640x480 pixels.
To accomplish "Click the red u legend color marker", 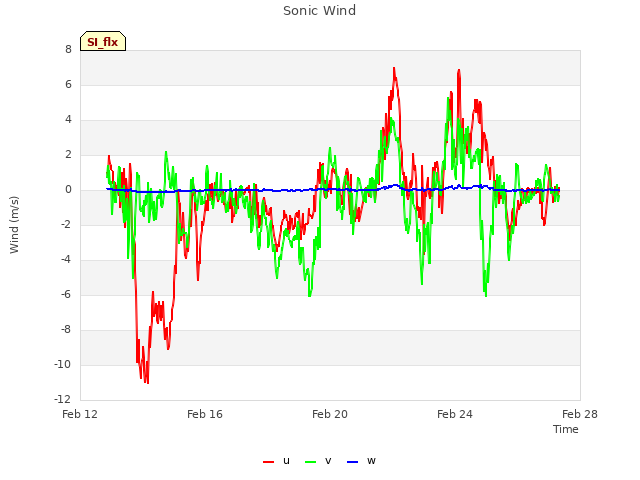I will 268,462.
